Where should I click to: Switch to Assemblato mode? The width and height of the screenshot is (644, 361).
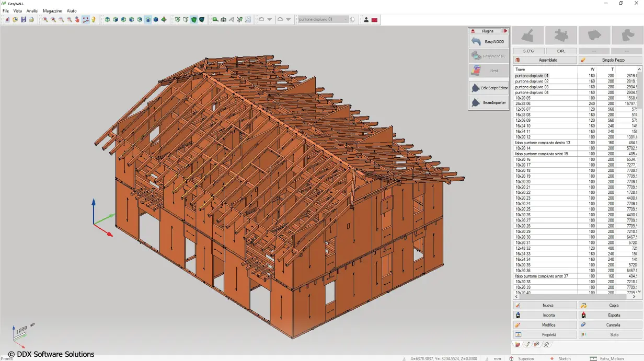tap(545, 60)
